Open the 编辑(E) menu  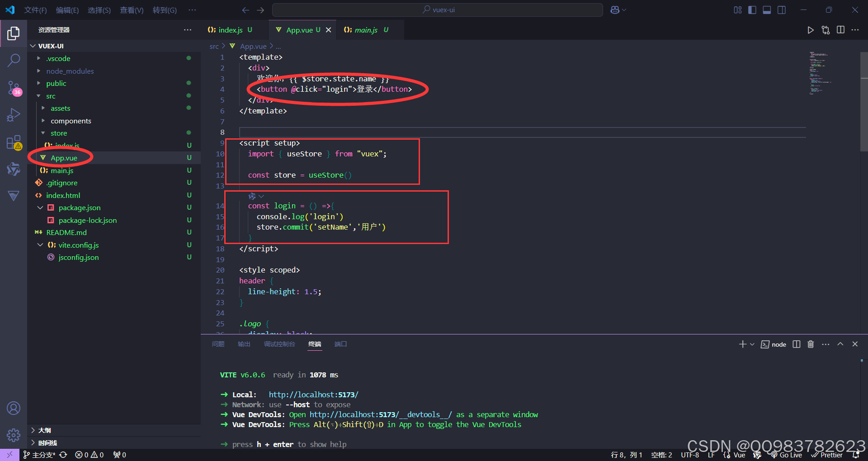pyautogui.click(x=67, y=10)
